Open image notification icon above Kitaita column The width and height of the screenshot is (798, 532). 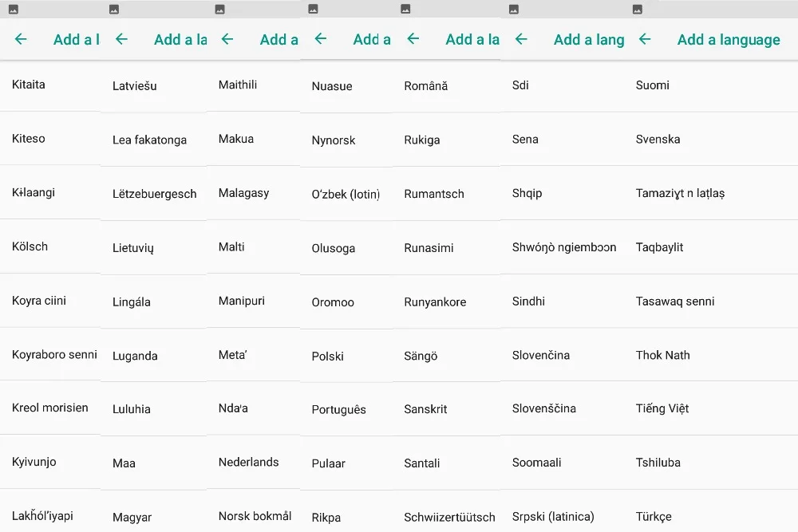pyautogui.click(x=14, y=9)
